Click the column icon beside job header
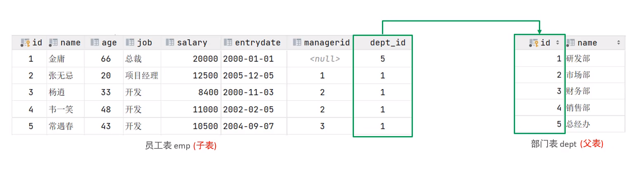Viewport: 644px width, 172px height. [130, 42]
